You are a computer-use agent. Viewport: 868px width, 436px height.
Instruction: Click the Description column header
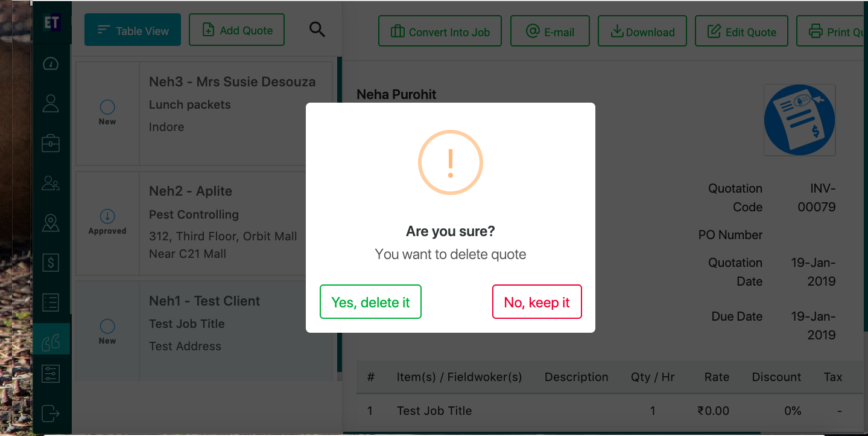[x=576, y=377]
